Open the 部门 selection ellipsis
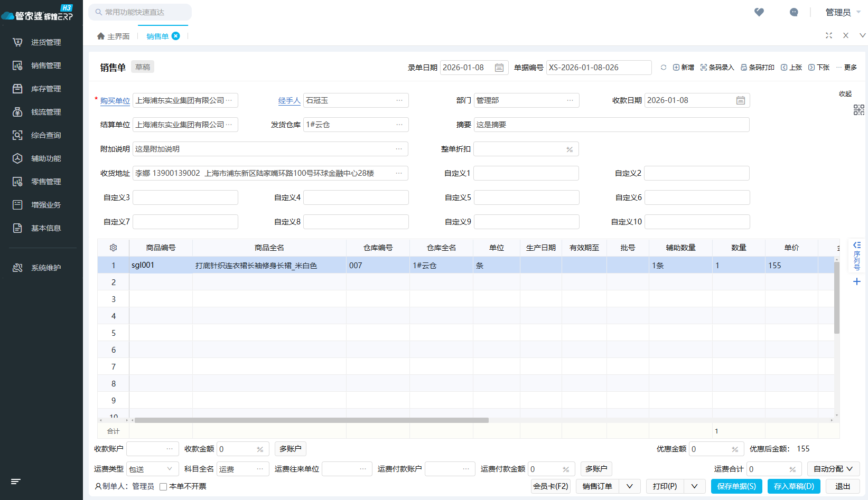 click(570, 100)
